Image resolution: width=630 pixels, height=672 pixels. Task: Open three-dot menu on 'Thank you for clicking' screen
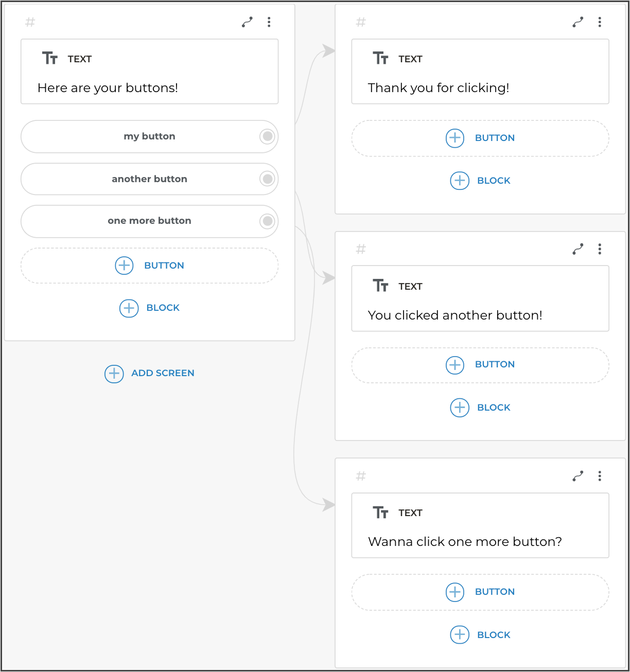pos(600,22)
